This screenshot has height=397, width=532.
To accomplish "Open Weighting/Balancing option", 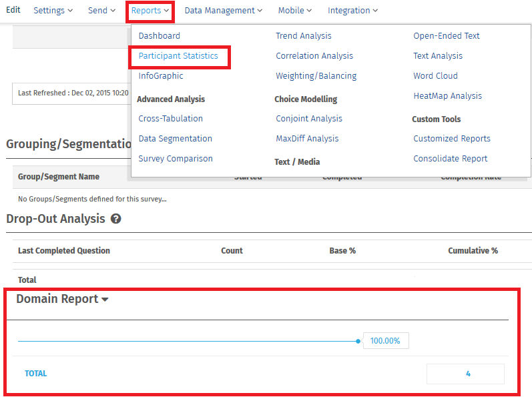I will (316, 75).
